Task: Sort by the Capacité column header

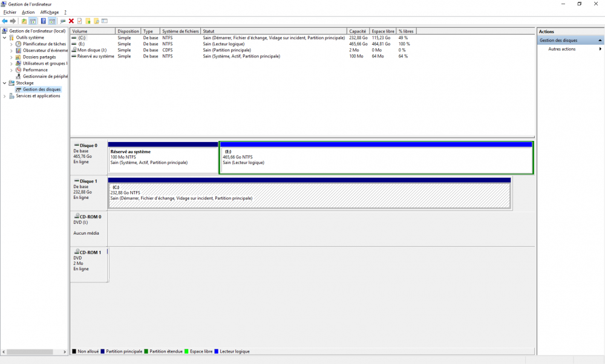Action: (358, 31)
